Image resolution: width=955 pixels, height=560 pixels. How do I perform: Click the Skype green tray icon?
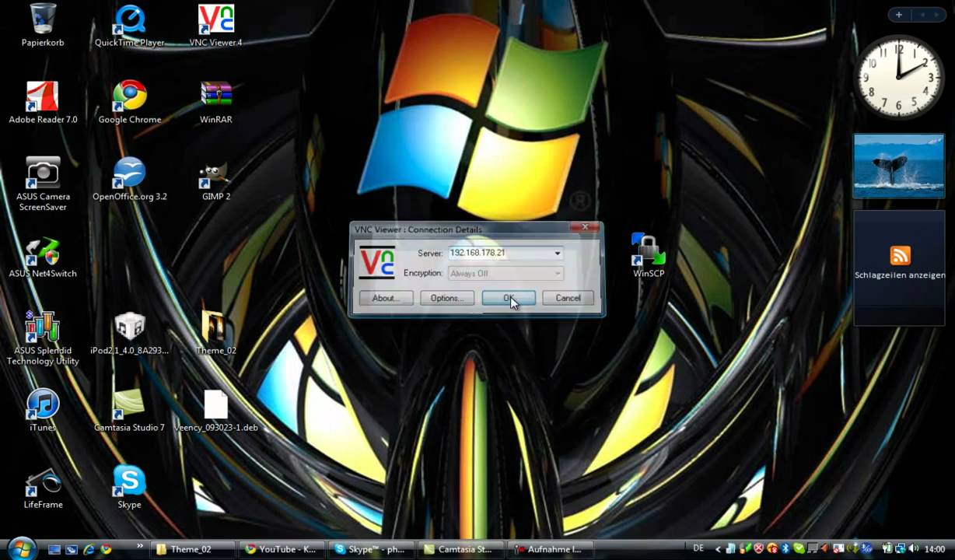(x=799, y=548)
